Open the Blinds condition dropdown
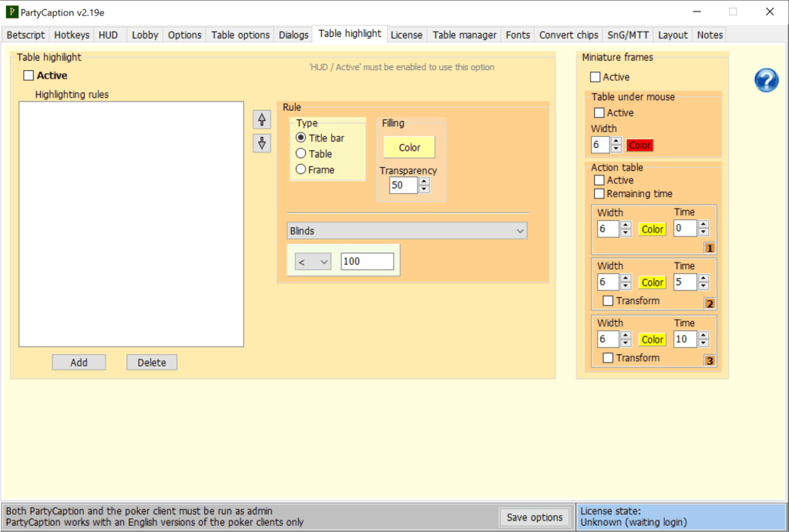789x532 pixels. pyautogui.click(x=407, y=231)
